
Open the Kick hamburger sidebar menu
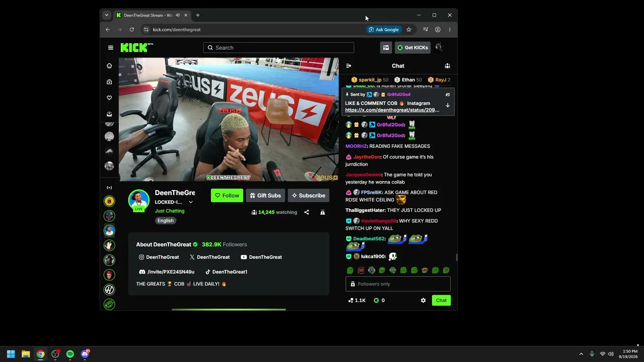[x=111, y=48]
